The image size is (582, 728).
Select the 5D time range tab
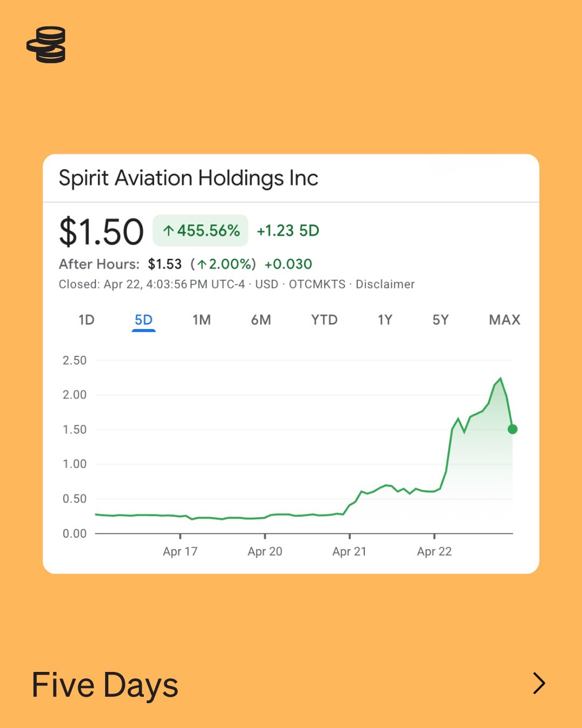(x=143, y=320)
